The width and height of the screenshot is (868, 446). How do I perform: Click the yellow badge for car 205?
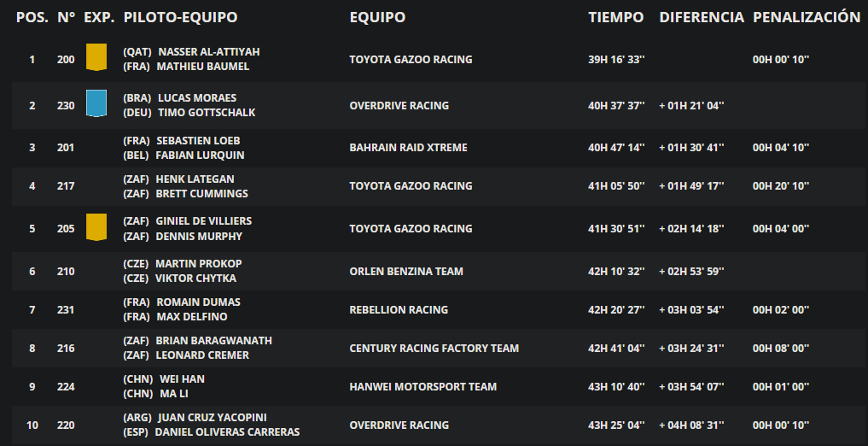point(96,227)
